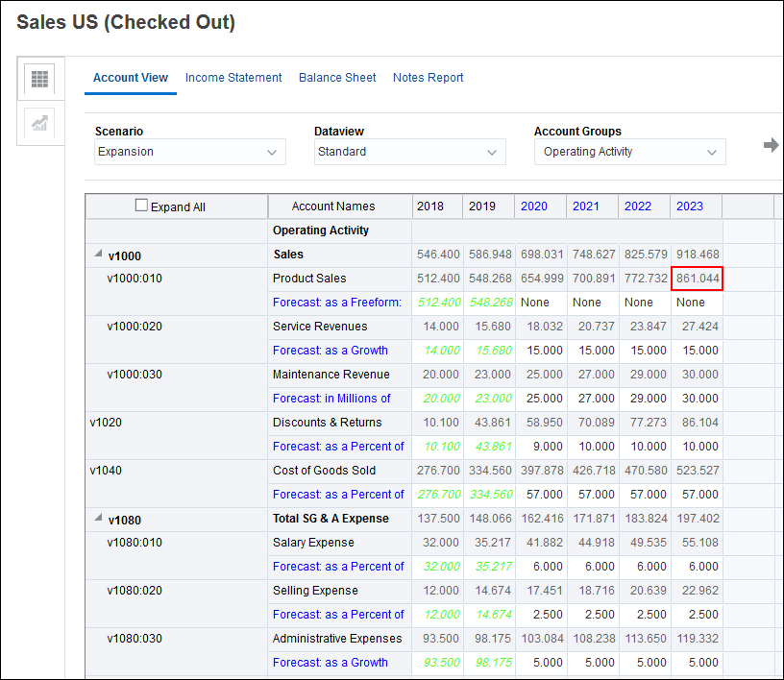Screen dimensions: 784x680
Task: Open the Account Groups dropdown
Action: pos(629,152)
